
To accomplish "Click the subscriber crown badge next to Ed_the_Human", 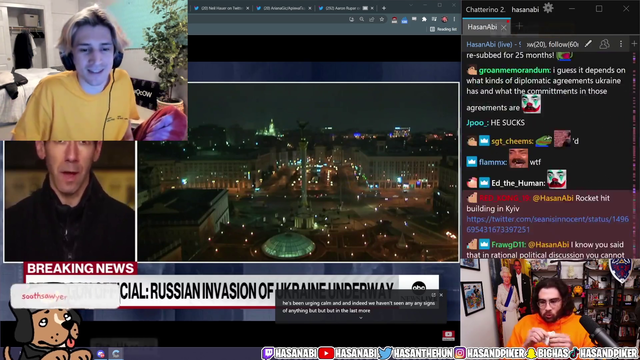I will coord(484,182).
